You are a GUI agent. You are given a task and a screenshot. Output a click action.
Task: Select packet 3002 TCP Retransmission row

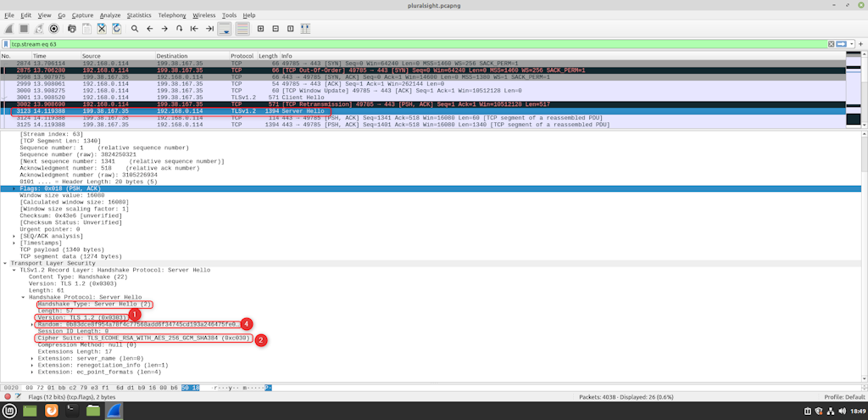[x=423, y=104]
